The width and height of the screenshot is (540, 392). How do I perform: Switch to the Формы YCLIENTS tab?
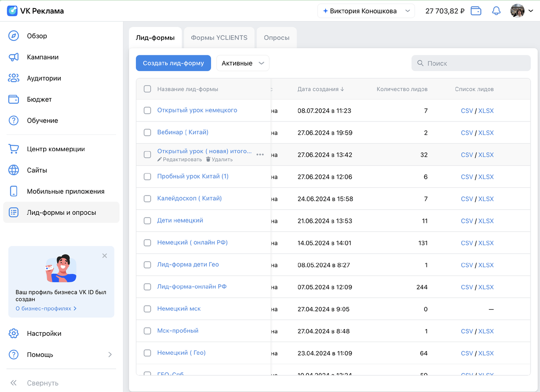pos(219,38)
